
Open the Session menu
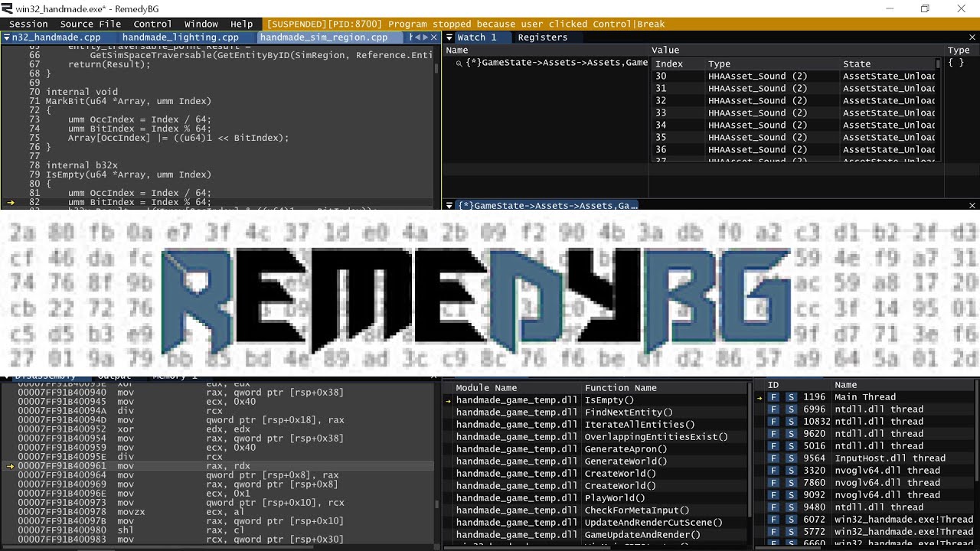pyautogui.click(x=28, y=24)
